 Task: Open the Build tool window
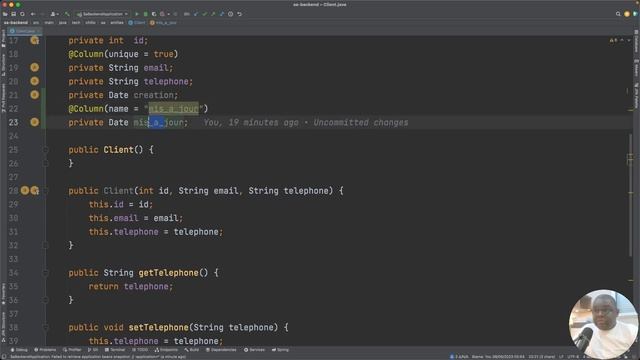pos(192,350)
